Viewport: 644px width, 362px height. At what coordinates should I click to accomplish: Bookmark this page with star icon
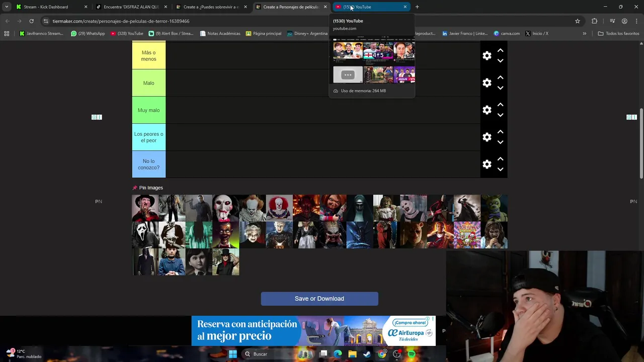point(578,21)
